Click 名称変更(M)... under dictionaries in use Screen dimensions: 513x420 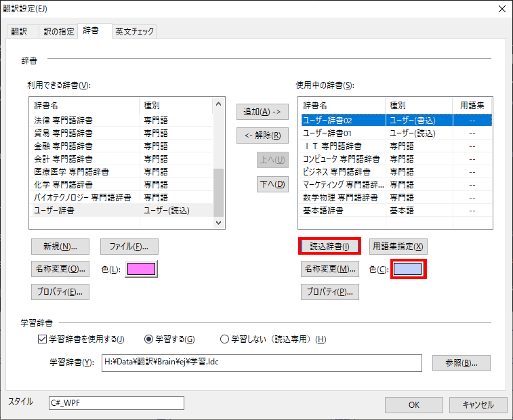click(x=330, y=269)
